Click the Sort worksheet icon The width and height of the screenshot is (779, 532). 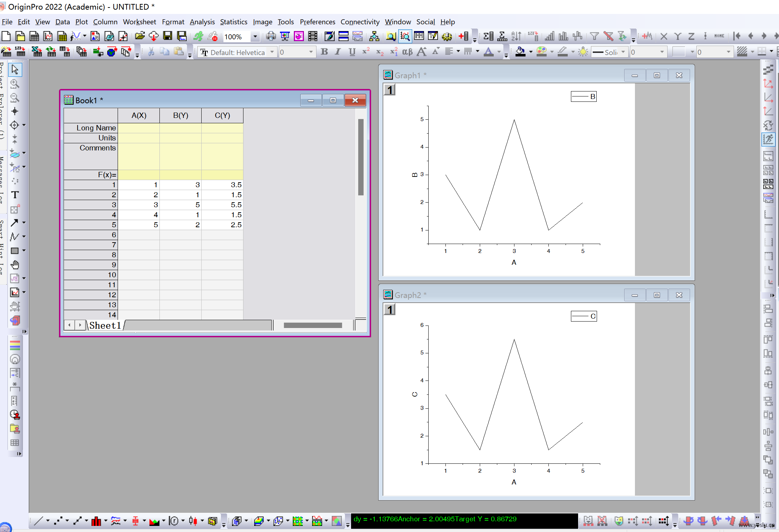pos(516,36)
